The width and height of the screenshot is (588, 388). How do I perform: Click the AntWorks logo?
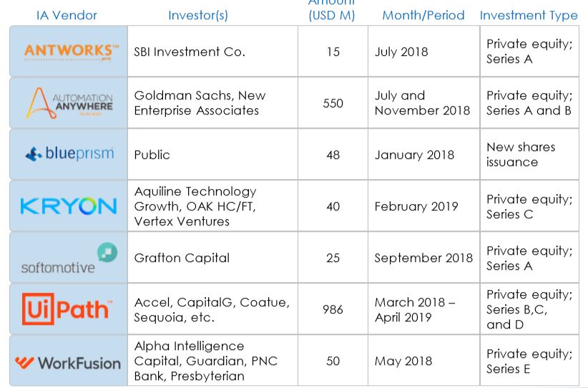tap(70, 52)
